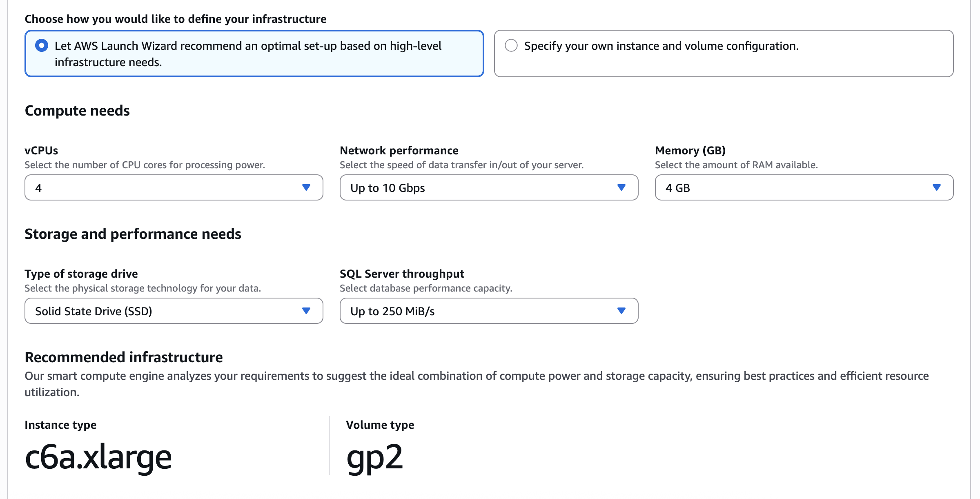Click the "Solid State Drive (SSD)" value text
Screen dimensions: 980x499
pos(94,311)
